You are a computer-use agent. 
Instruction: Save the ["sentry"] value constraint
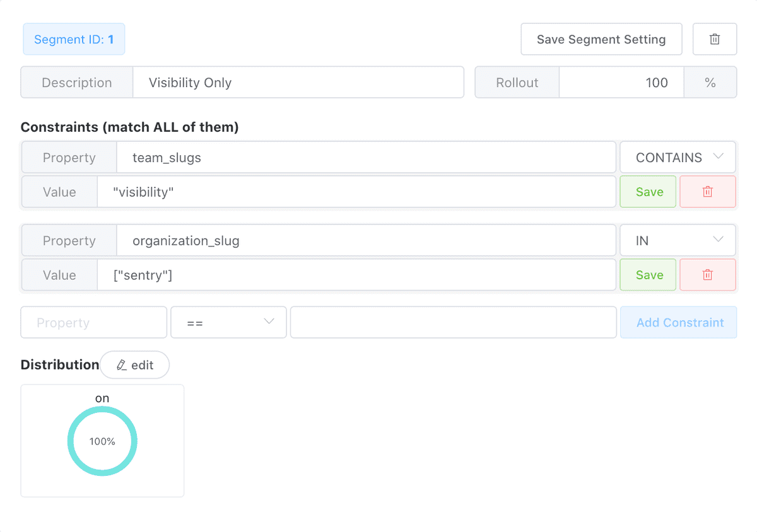(648, 275)
